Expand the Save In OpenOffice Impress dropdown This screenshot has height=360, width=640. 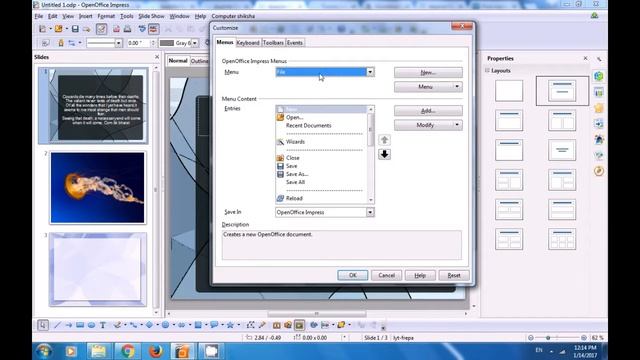[370, 212]
